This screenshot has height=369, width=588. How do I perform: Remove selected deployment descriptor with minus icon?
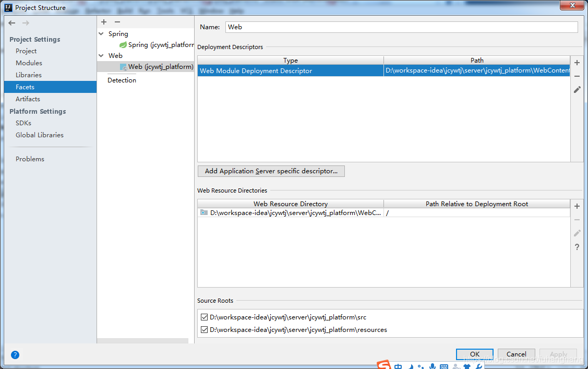577,76
